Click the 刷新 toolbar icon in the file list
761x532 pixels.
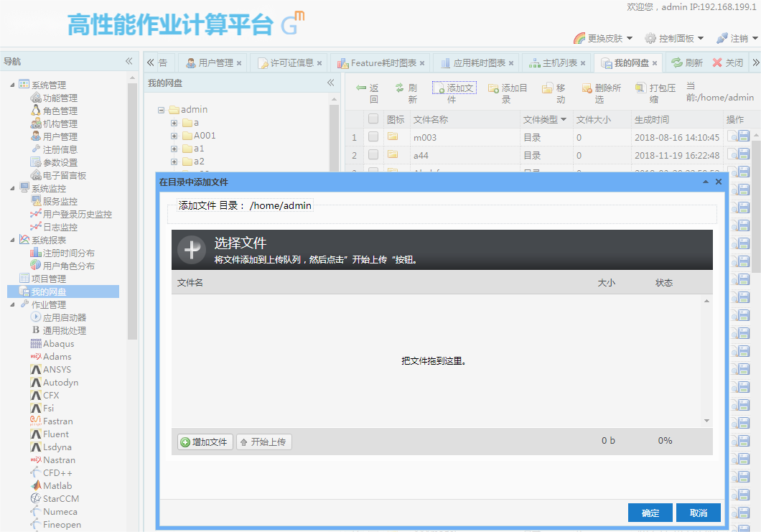click(399, 88)
